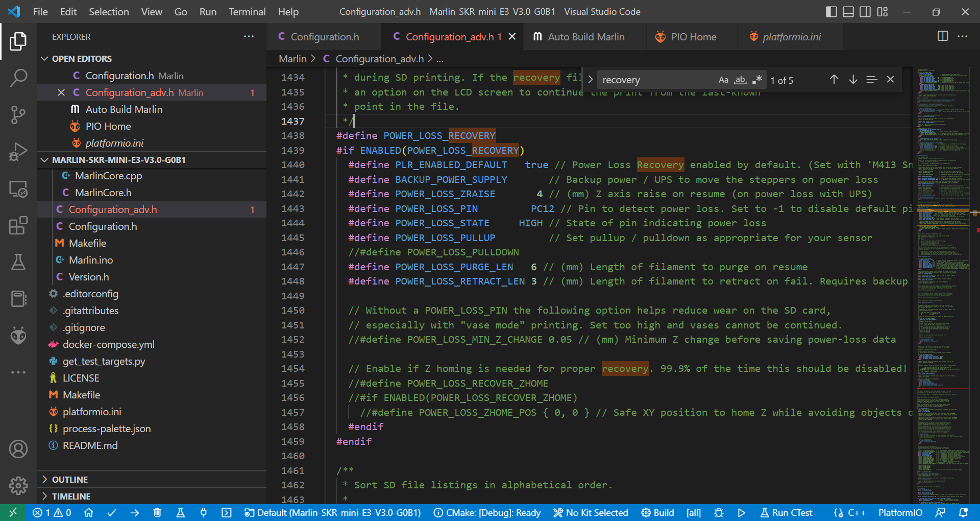980x521 pixels.
Task: Collapse the Open Editors section
Action: pyautogui.click(x=45, y=59)
